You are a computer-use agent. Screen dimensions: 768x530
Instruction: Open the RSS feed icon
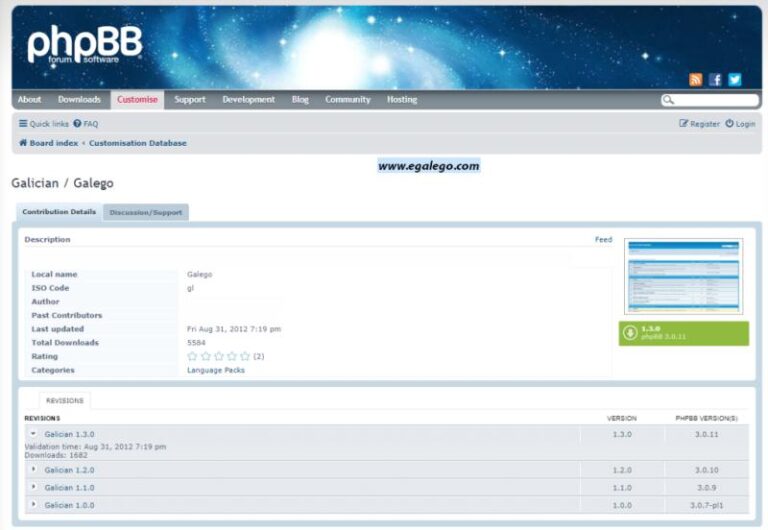(696, 79)
